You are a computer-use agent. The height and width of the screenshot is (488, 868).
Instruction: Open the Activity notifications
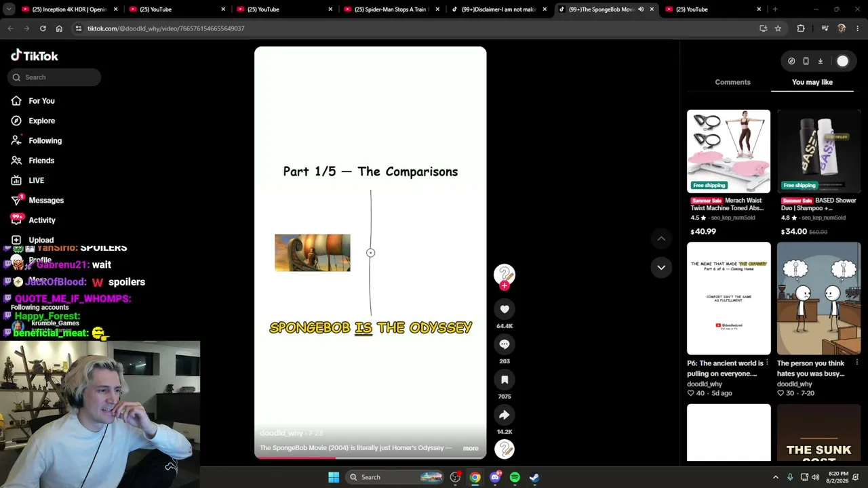coord(42,220)
